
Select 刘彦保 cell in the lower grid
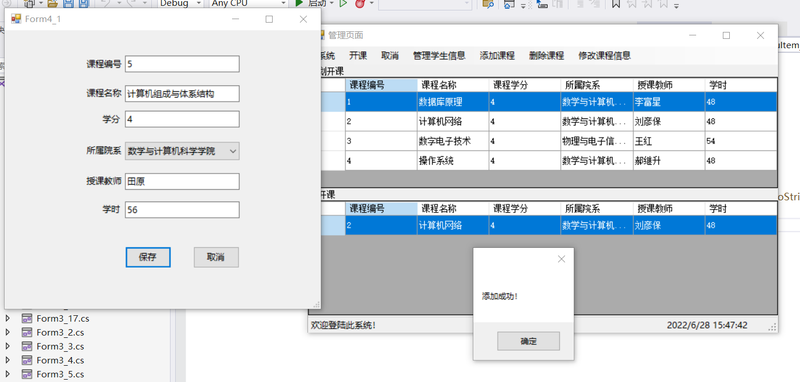(669, 225)
